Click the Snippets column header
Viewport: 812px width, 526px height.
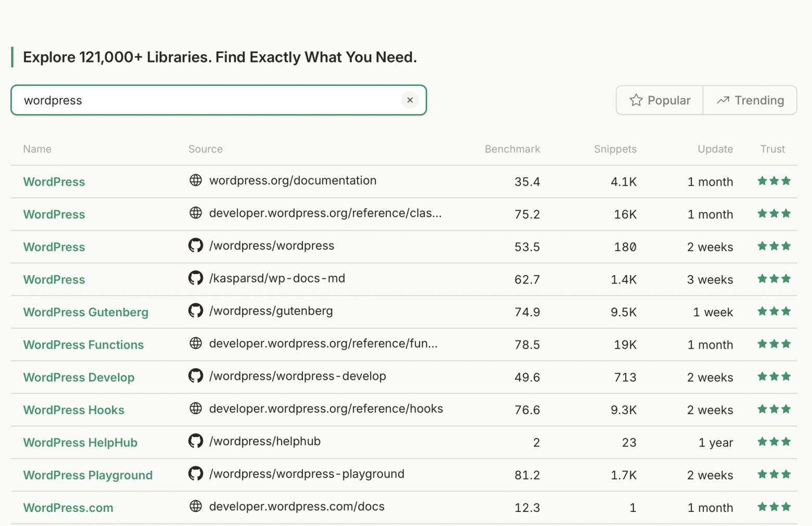(615, 149)
